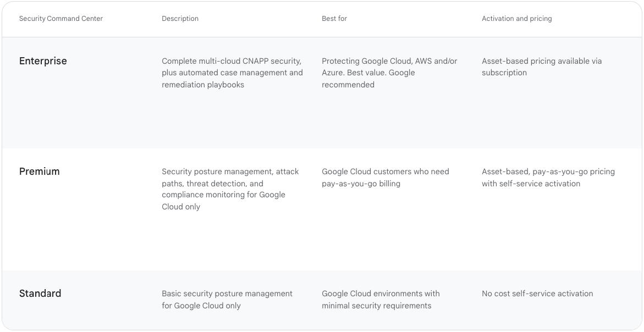Image resolution: width=644 pixels, height=332 pixels.
Task: Select the 'Standard' tier name
Action: (x=40, y=294)
